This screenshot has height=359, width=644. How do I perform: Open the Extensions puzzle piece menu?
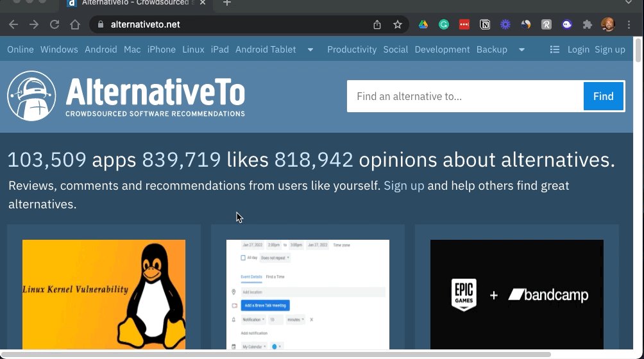588,24
